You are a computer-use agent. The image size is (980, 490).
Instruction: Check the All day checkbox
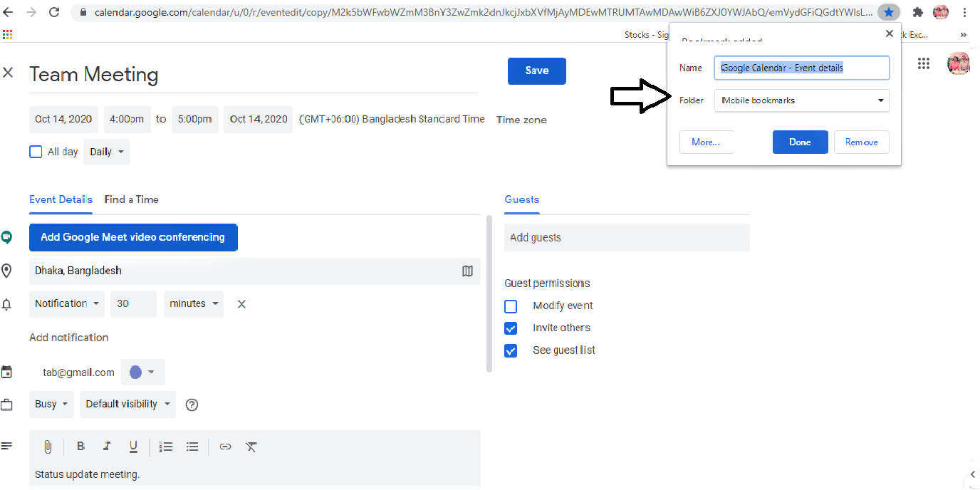36,152
